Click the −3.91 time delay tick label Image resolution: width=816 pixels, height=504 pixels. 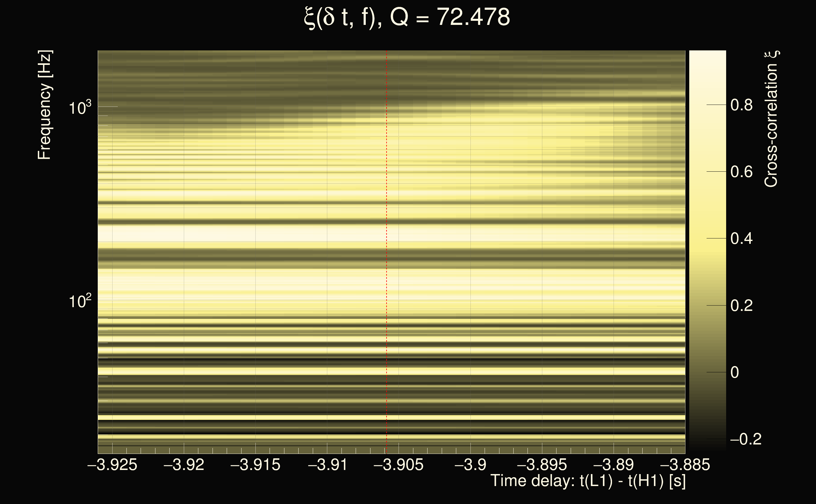[x=327, y=465]
